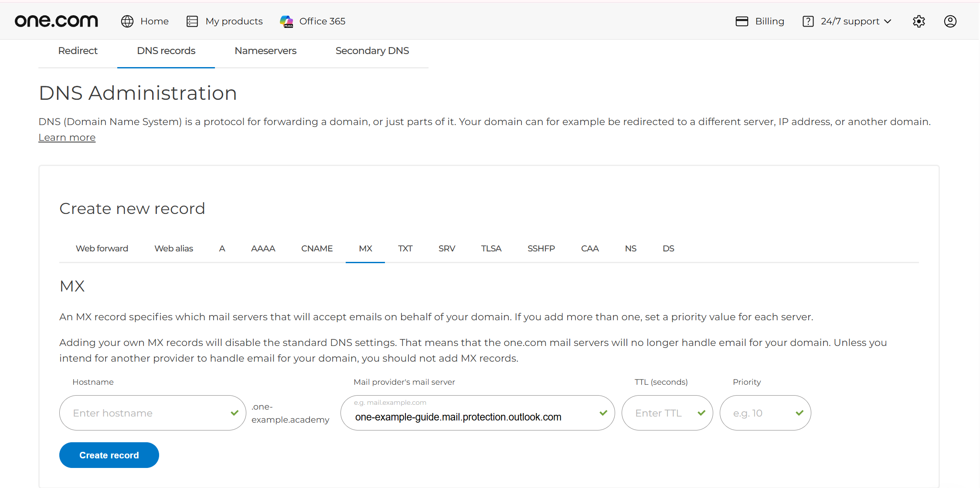Click the Priority input field
The height and width of the screenshot is (488, 980).
(x=765, y=413)
